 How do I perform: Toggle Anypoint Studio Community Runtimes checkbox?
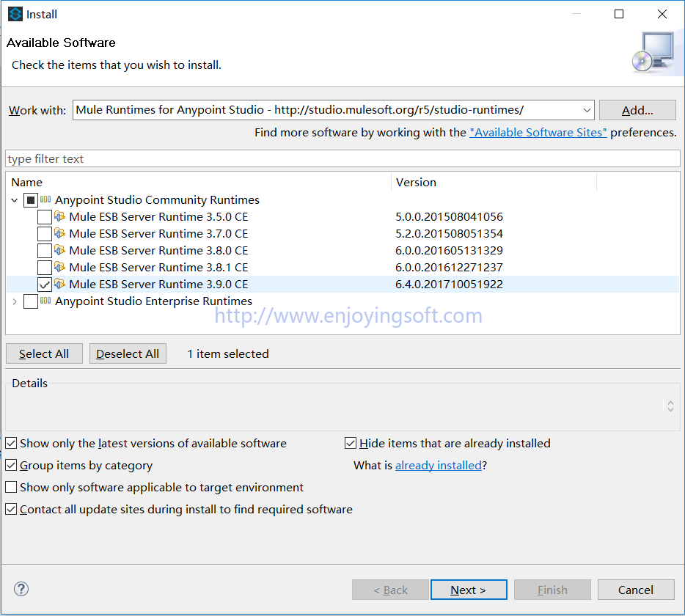tap(31, 200)
